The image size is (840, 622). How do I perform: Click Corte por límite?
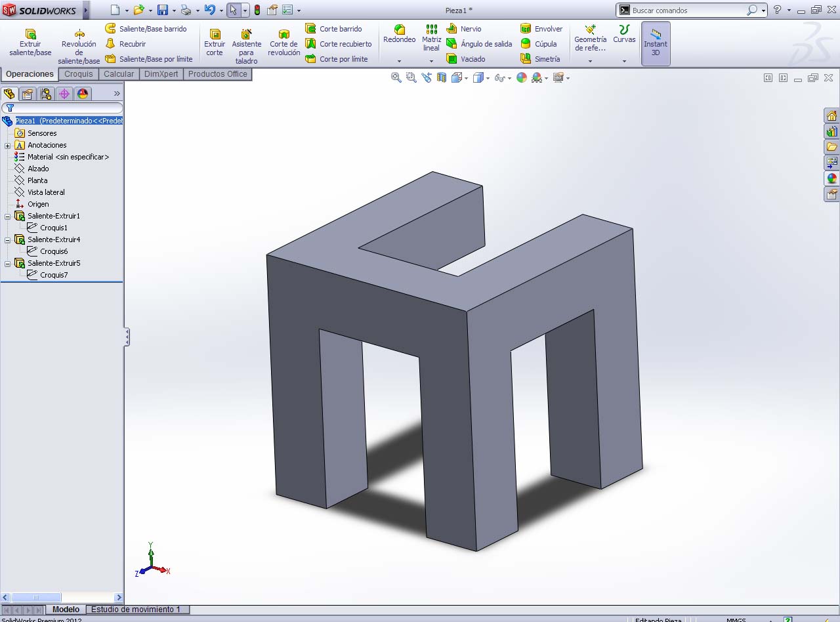(x=337, y=59)
